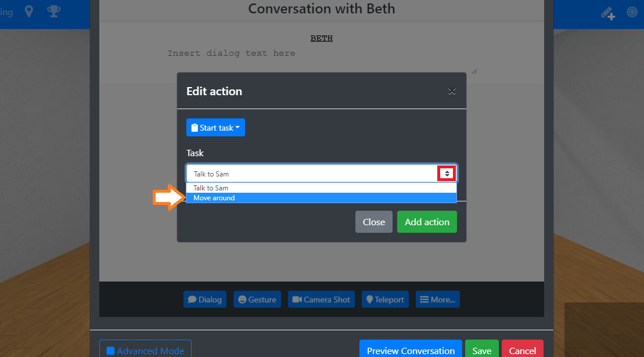Open the Start task action type dropdown
Image resolution: width=644 pixels, height=357 pixels.
215,128
